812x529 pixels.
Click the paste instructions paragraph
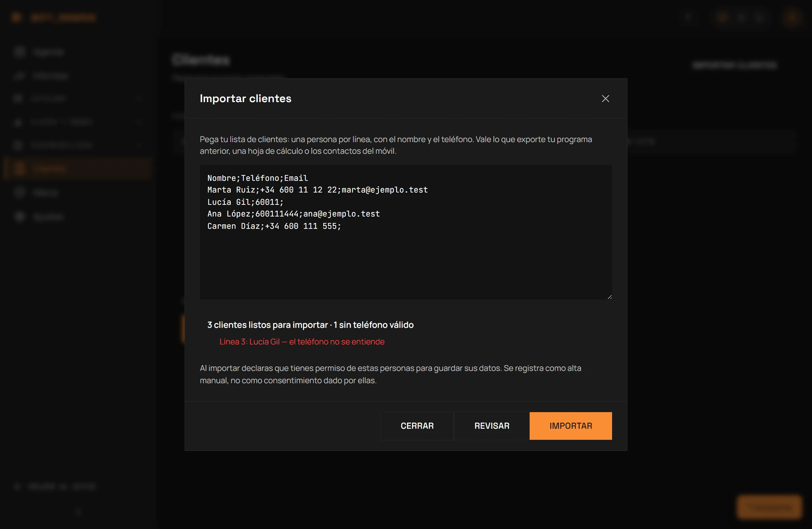pos(396,145)
